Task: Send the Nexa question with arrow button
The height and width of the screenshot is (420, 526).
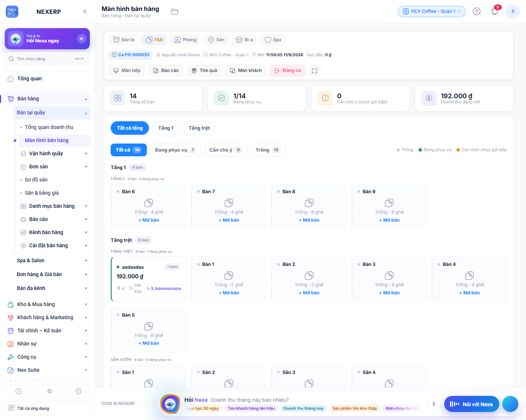Action: tap(510, 404)
